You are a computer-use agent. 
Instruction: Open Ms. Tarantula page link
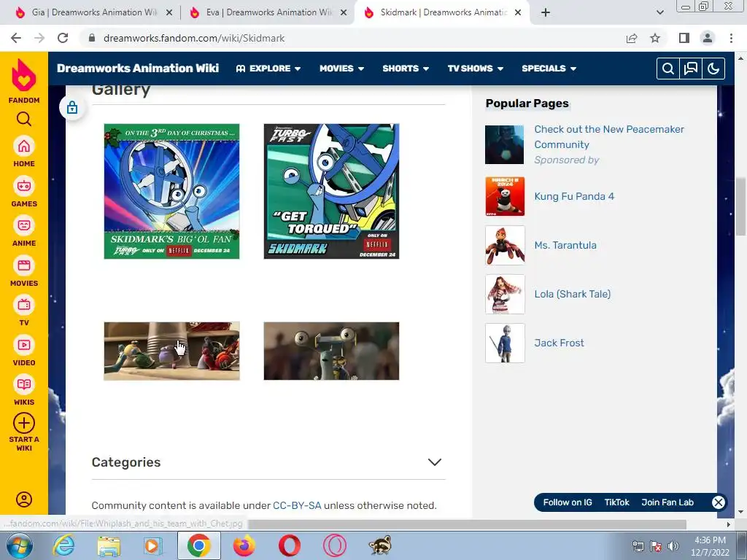(x=565, y=245)
